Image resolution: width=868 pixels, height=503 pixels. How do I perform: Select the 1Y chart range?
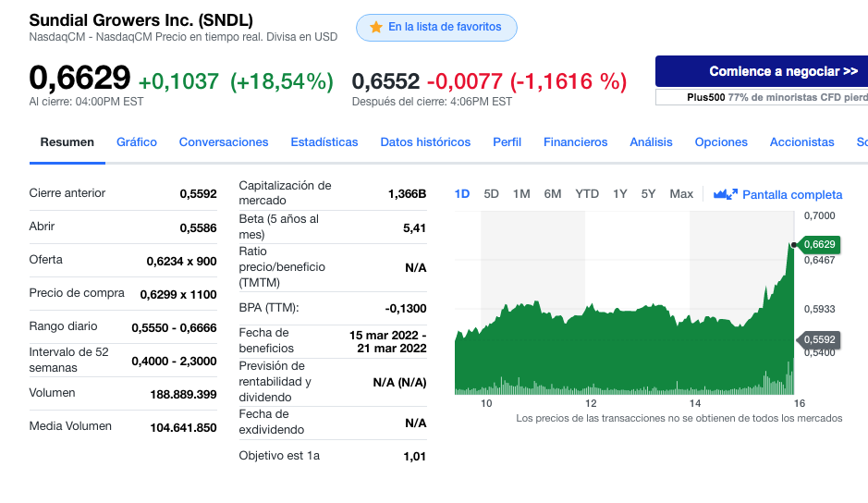coord(620,194)
